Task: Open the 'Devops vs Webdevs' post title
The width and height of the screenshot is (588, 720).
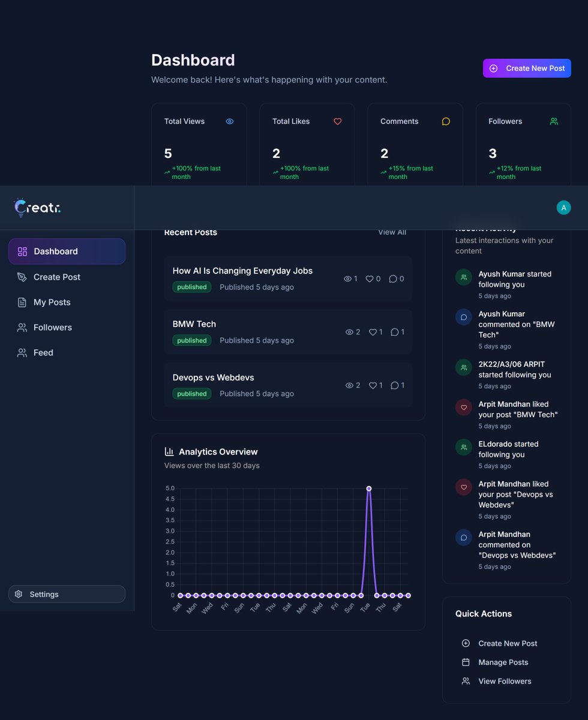Action: (213, 377)
